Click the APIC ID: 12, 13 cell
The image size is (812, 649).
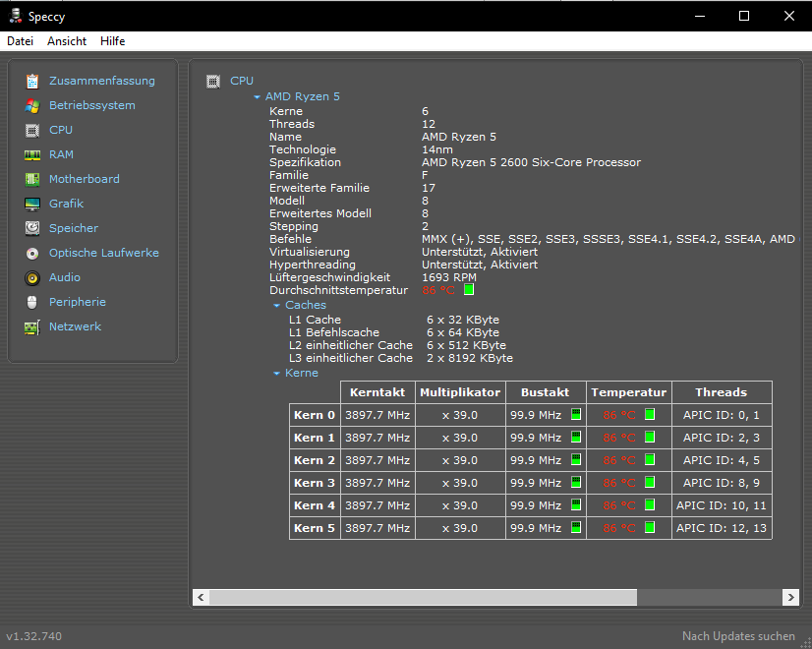[722, 528]
